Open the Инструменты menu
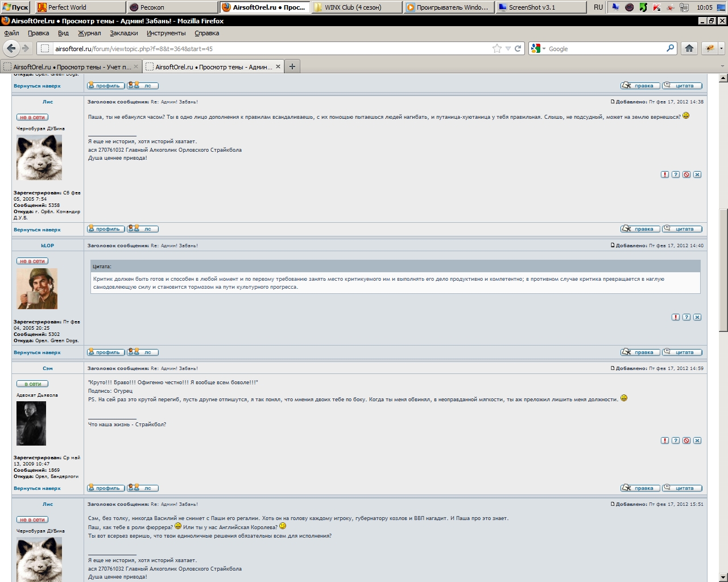Image resolution: width=728 pixels, height=582 pixels. 166,33
